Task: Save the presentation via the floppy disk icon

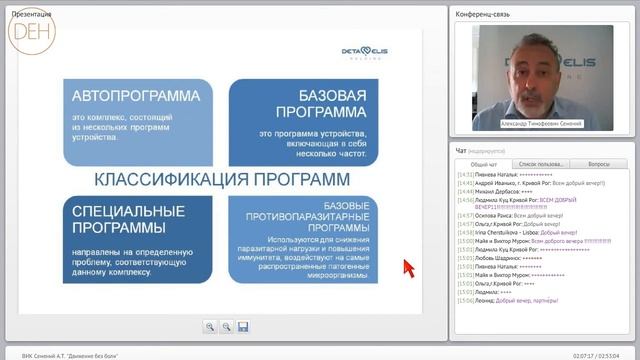Action: (x=243, y=327)
